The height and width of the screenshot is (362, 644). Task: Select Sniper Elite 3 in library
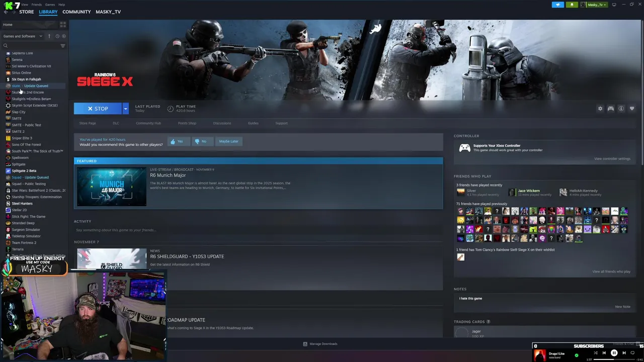tap(22, 138)
